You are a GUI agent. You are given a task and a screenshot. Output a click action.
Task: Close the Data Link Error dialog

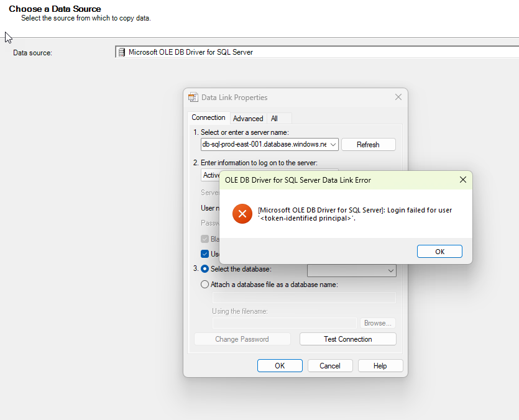[x=462, y=180]
